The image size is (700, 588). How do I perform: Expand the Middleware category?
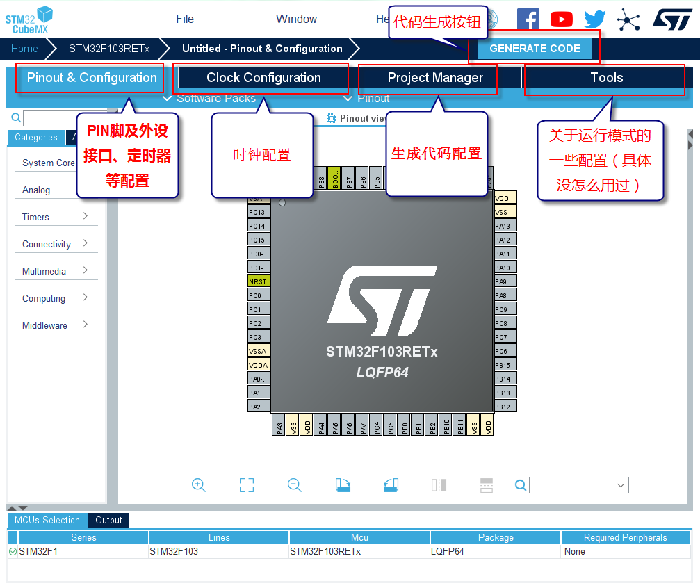point(56,325)
